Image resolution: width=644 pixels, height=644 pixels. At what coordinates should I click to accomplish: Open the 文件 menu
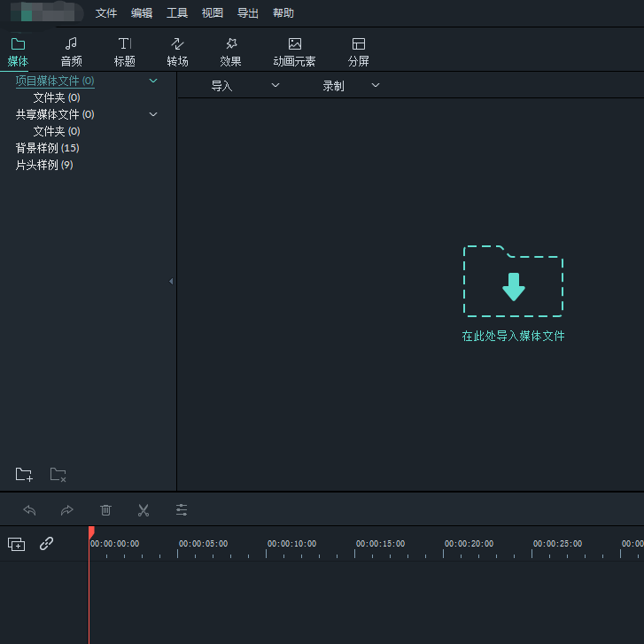[x=106, y=13]
